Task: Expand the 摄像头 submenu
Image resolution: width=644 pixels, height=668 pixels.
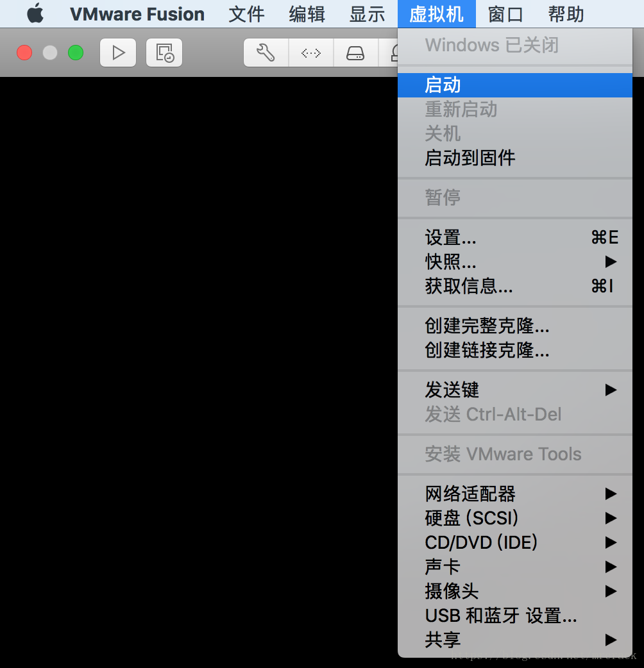Action: coord(515,591)
